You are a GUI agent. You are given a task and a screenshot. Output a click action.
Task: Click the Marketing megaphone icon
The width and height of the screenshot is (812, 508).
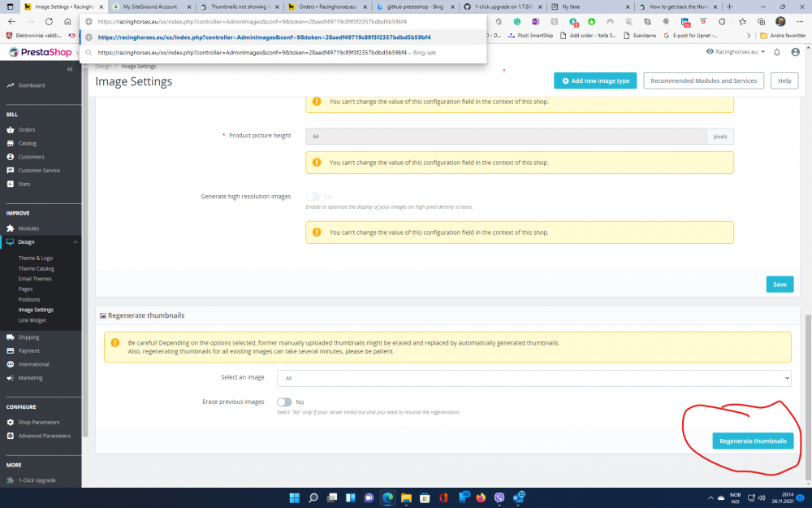[x=11, y=378]
